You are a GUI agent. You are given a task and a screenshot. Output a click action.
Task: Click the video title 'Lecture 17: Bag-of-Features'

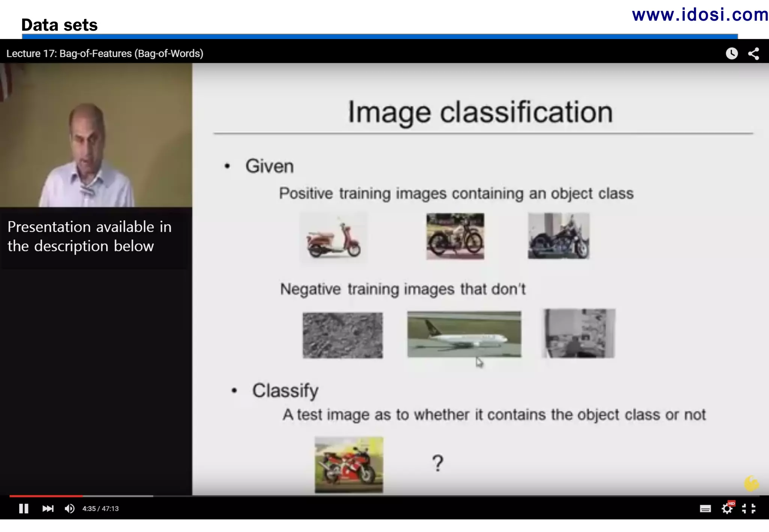tap(105, 53)
